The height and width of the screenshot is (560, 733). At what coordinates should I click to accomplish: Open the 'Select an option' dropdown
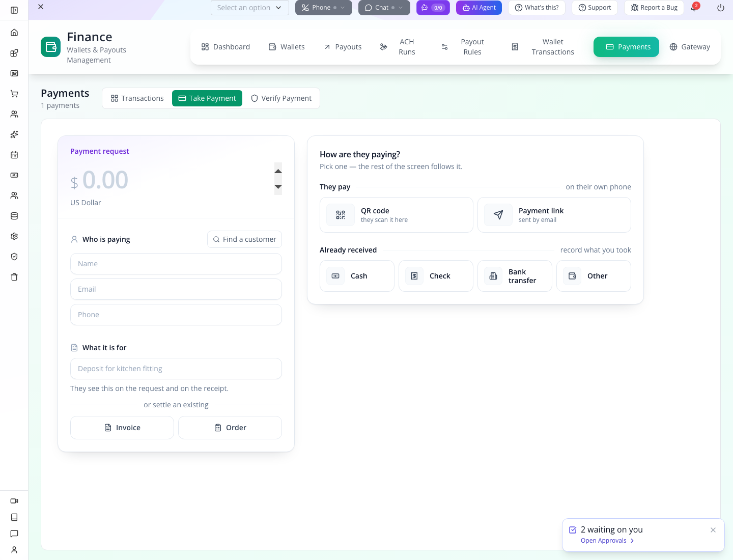pyautogui.click(x=250, y=8)
